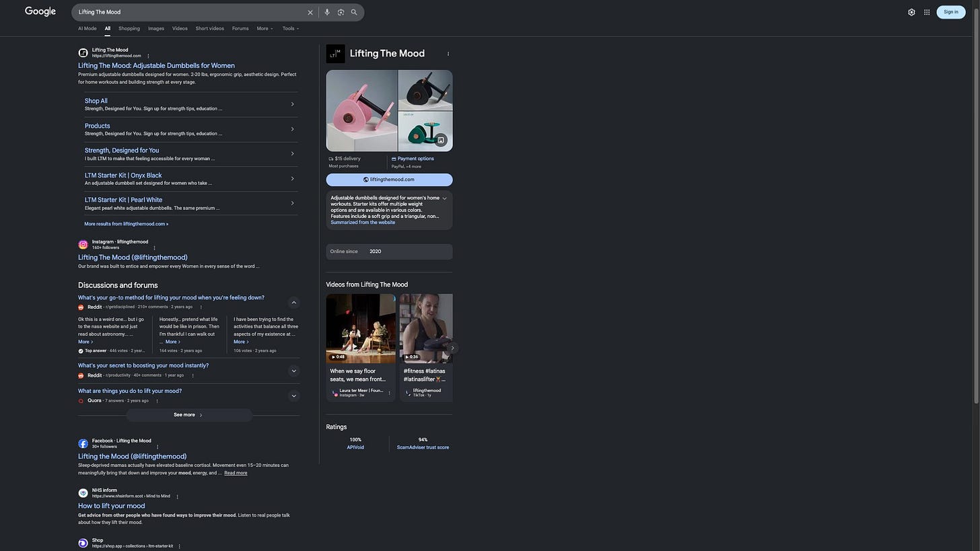Viewport: 980px width, 551px height.
Task: Open APIVoid rating link
Action: (x=355, y=447)
